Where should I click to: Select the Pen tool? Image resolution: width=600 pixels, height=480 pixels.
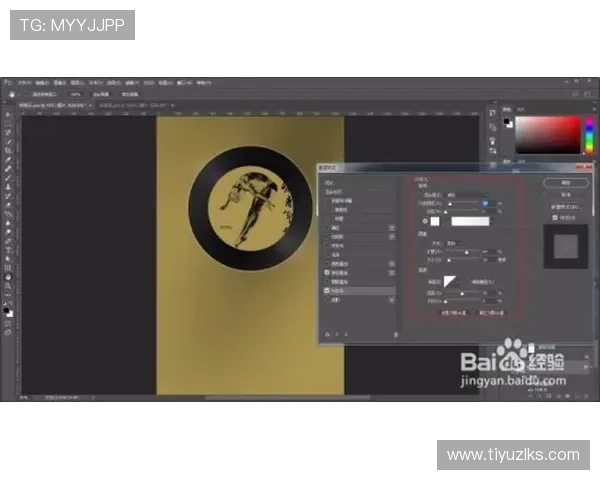[x=8, y=241]
